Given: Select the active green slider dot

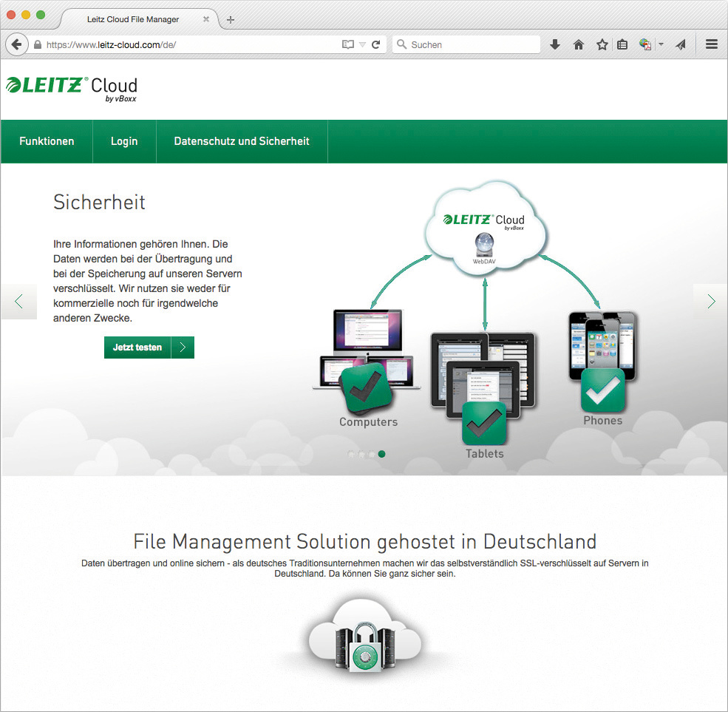Looking at the screenshot, I should (381, 454).
